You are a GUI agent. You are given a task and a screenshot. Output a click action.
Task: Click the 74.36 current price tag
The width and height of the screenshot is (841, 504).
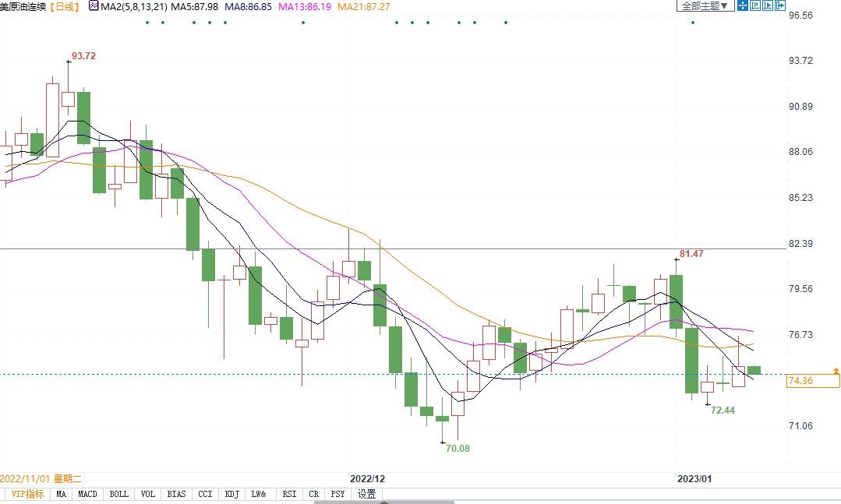click(x=813, y=381)
